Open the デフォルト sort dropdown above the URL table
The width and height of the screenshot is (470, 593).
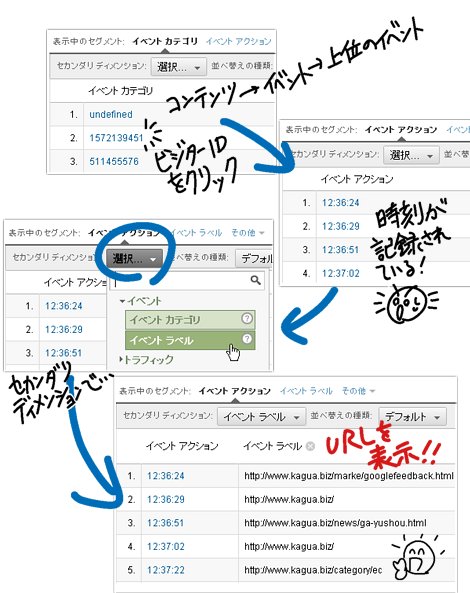[413, 417]
